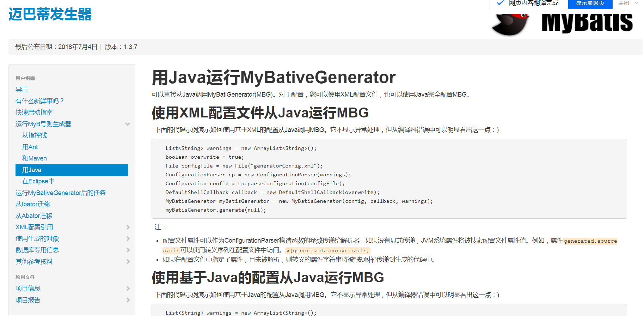Click the 使用基于Java的配置从Java运行MBG heading

click(268, 278)
